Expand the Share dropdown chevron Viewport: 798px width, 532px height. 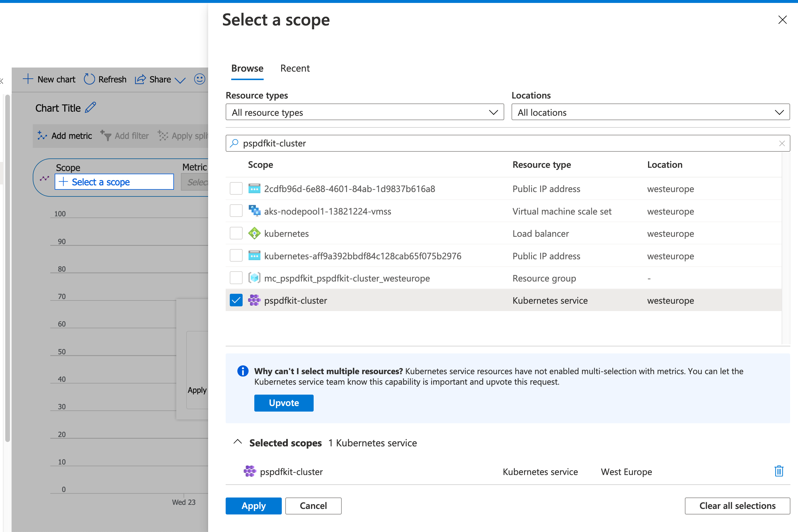(x=180, y=80)
